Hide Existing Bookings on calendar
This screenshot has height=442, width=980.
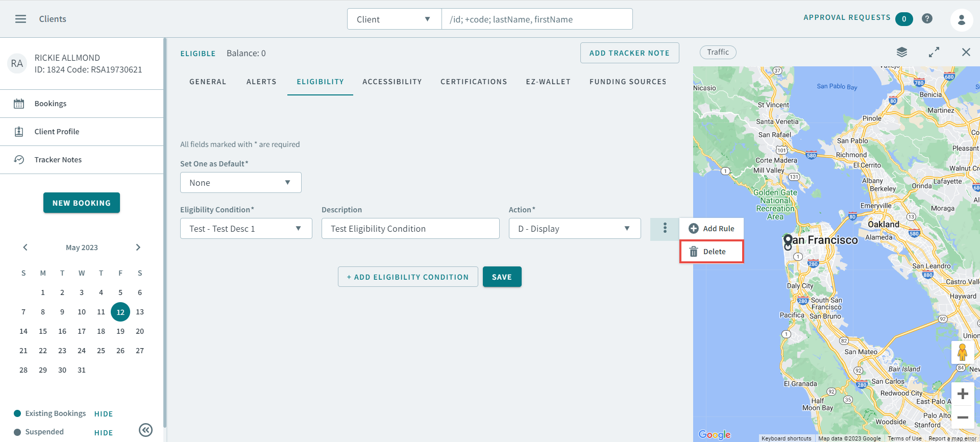pyautogui.click(x=104, y=414)
